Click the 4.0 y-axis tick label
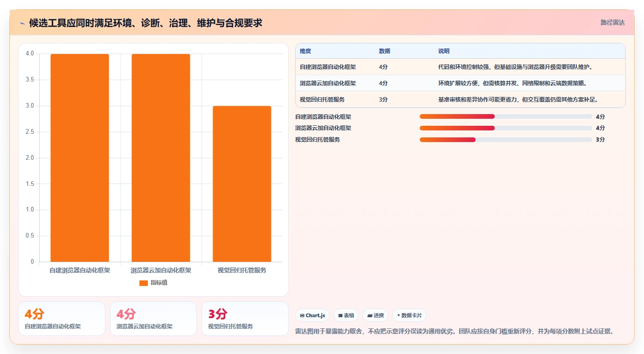The image size is (644, 354). click(x=30, y=54)
